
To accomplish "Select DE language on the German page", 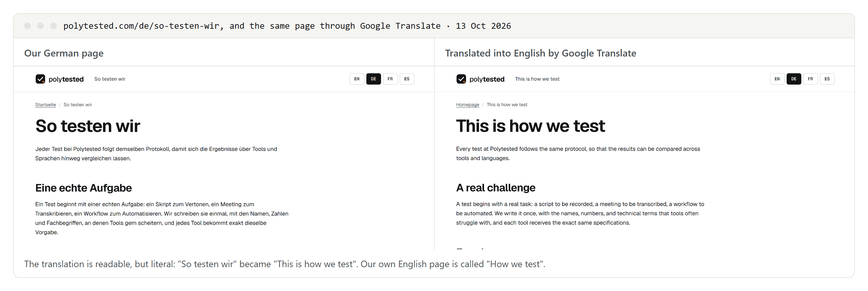I will (x=373, y=79).
